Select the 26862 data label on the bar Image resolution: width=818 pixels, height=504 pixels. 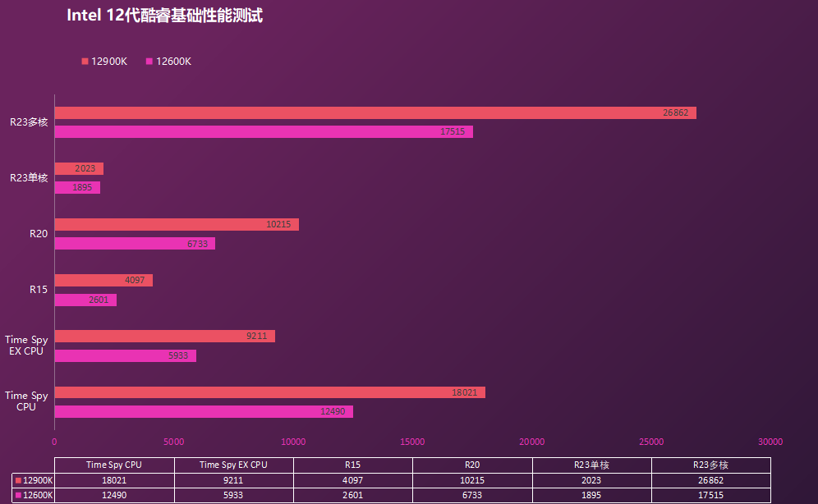click(676, 112)
